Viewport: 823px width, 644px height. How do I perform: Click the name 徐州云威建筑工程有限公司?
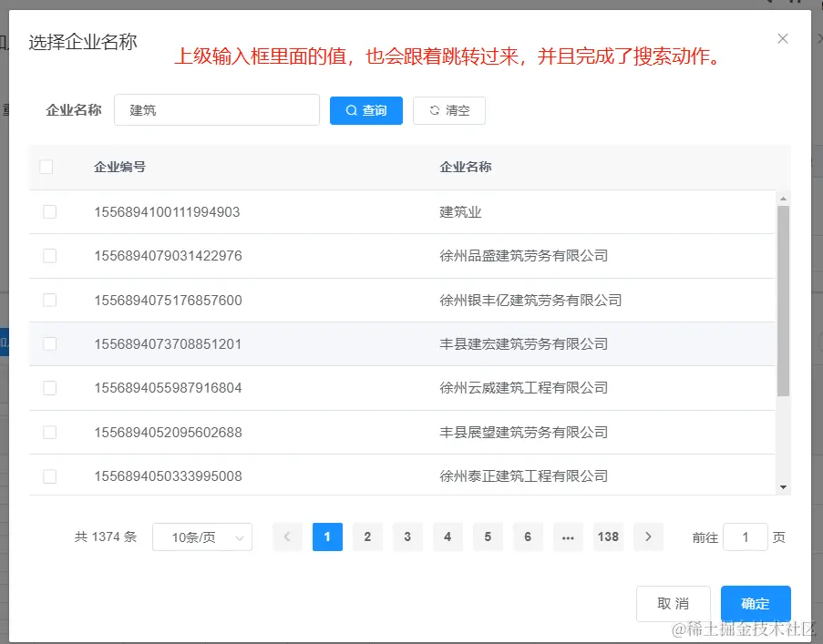524,388
